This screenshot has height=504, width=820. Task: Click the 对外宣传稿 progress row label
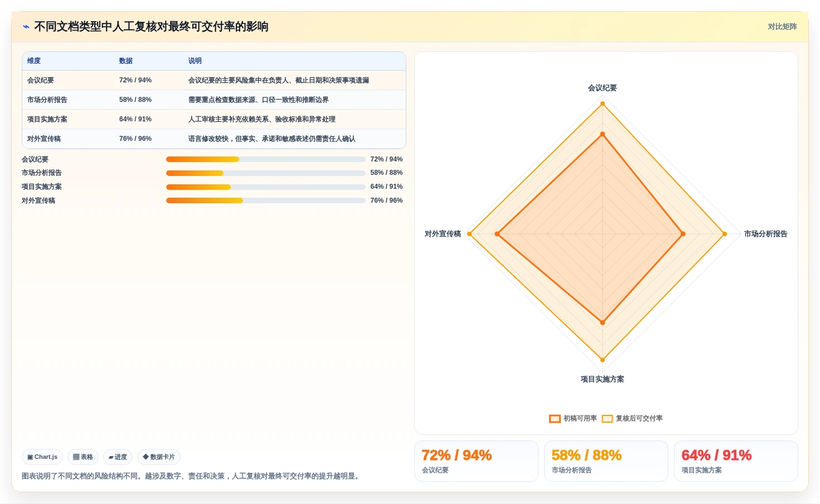(x=38, y=200)
